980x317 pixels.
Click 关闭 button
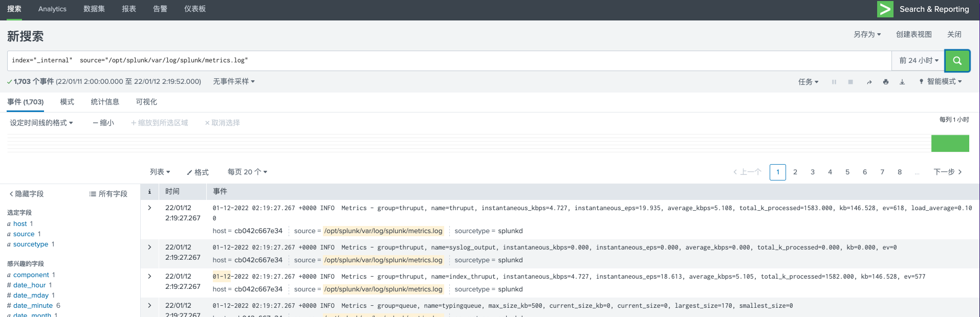coord(954,34)
